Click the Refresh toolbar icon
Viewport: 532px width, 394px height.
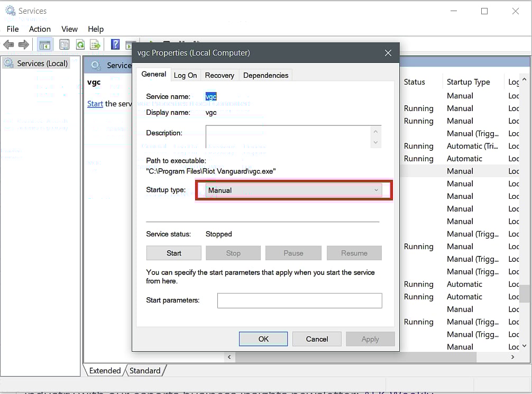[x=80, y=45]
